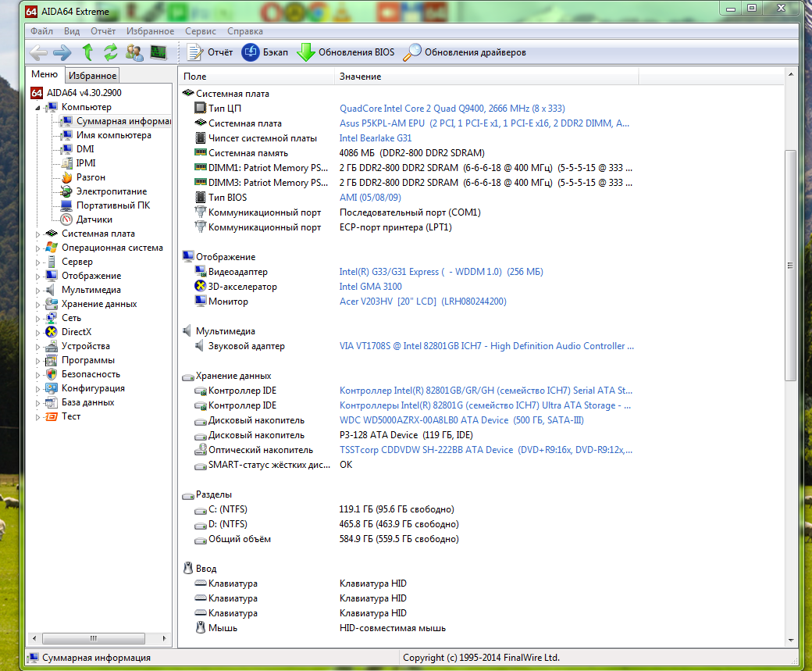Expand the Операционная система tree node
The width and height of the screenshot is (812, 671).
coord(37,248)
